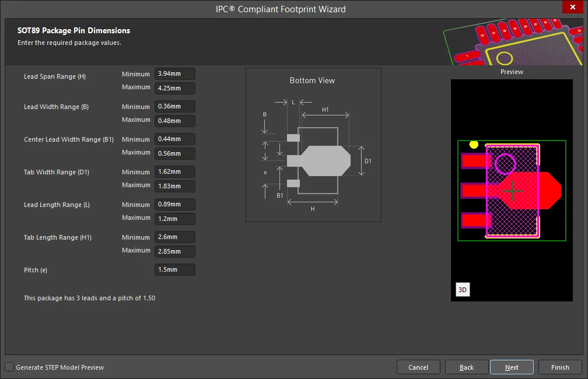Edit Lead Length Range minimum field
The height and width of the screenshot is (379, 588).
coord(175,204)
